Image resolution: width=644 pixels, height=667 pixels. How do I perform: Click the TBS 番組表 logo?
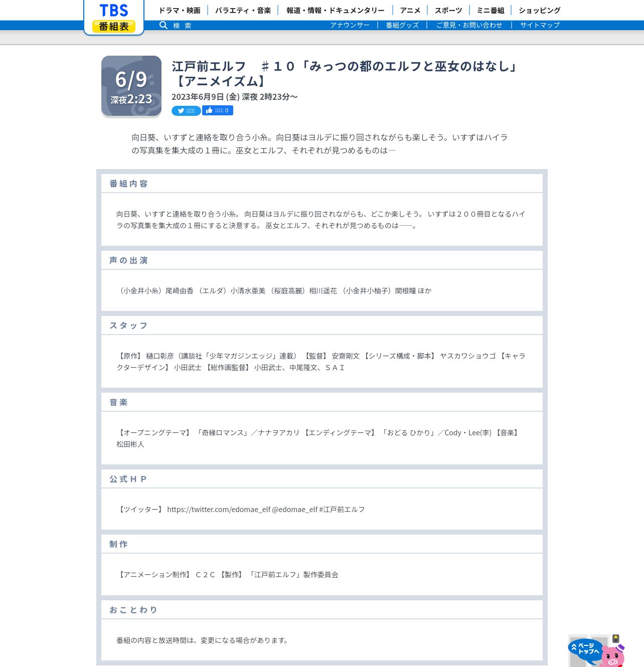[114, 18]
